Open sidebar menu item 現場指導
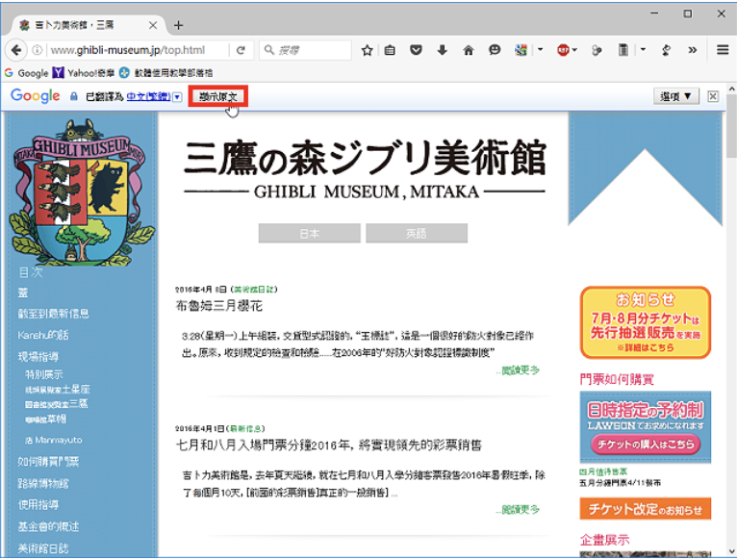Image resolution: width=737 pixels, height=560 pixels. [38, 356]
